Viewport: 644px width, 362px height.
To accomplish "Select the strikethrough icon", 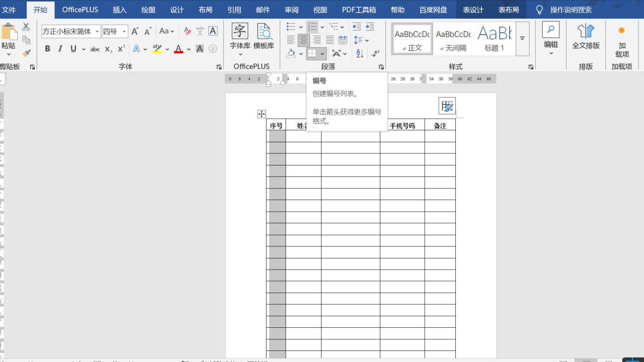I will click(x=96, y=48).
